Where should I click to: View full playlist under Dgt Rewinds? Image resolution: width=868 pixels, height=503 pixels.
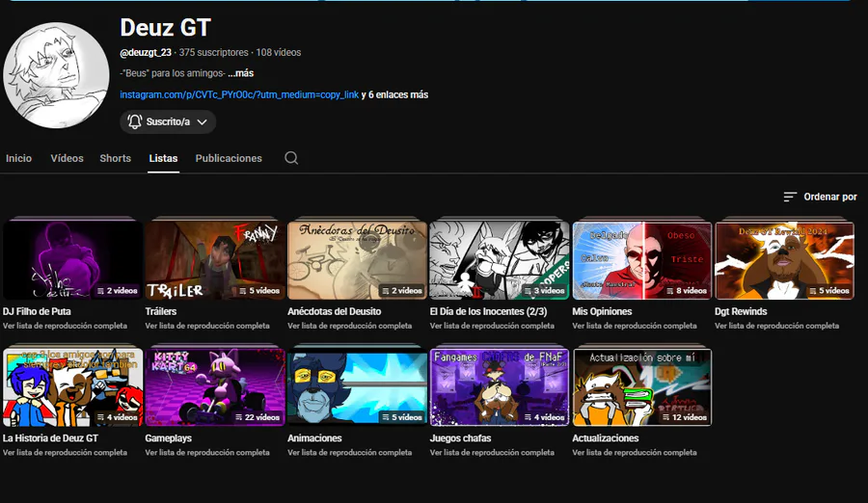pyautogui.click(x=776, y=326)
